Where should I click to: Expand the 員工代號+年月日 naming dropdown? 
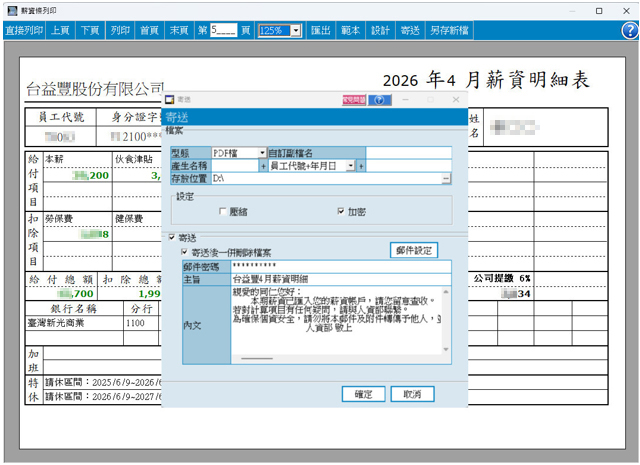pyautogui.click(x=351, y=166)
